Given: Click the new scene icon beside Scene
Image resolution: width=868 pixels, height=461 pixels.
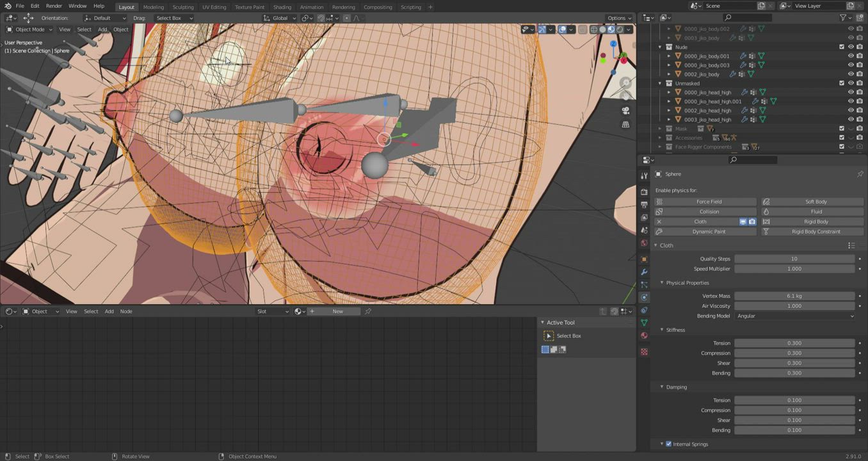Looking at the screenshot, I should click(761, 6).
